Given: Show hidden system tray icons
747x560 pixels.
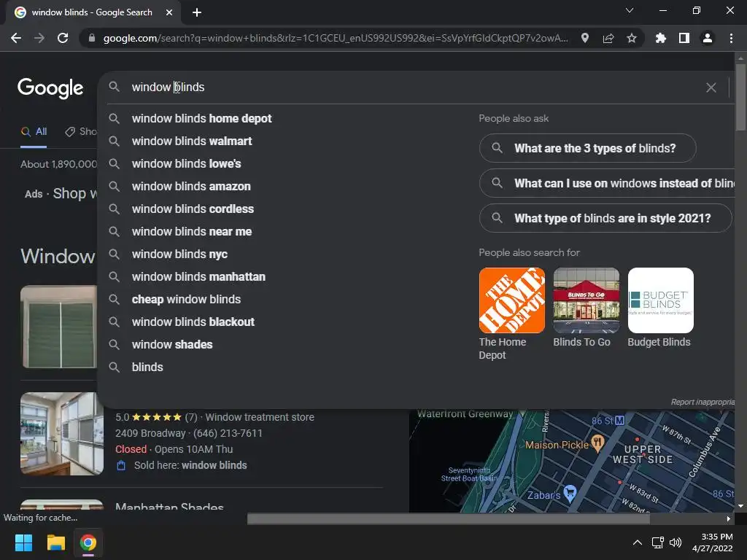Looking at the screenshot, I should [637, 542].
